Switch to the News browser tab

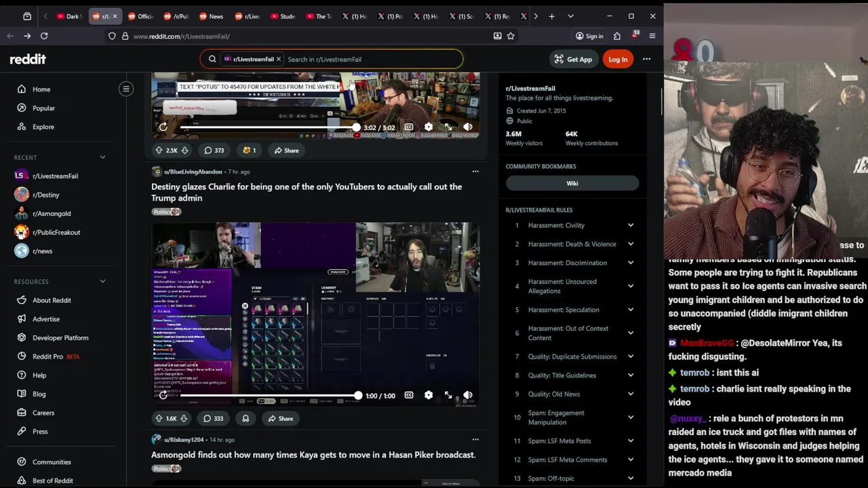[x=211, y=16]
